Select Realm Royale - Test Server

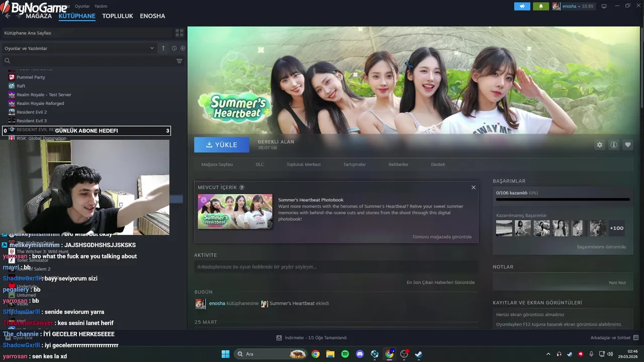point(44,95)
